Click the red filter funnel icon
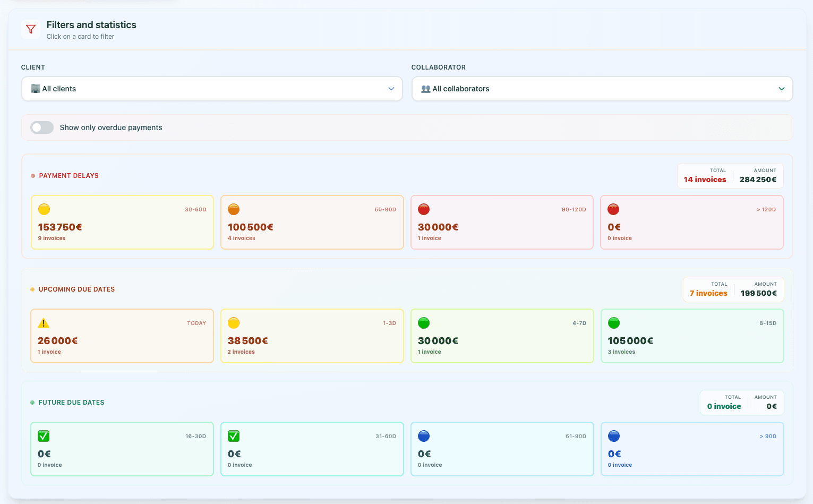 [31, 29]
